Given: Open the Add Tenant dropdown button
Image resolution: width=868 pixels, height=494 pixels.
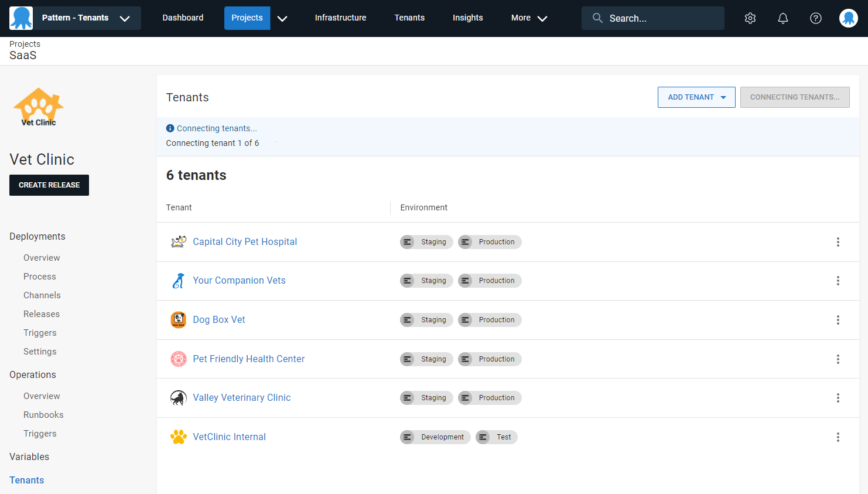Looking at the screenshot, I should pyautogui.click(x=696, y=97).
